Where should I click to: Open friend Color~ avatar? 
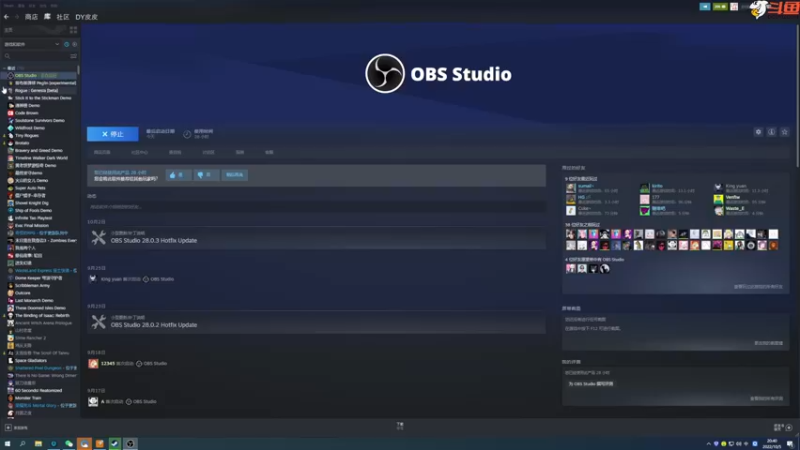[571, 210]
